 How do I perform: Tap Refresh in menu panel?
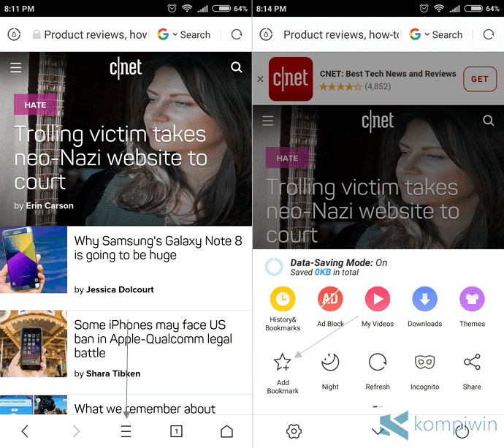coord(378,371)
